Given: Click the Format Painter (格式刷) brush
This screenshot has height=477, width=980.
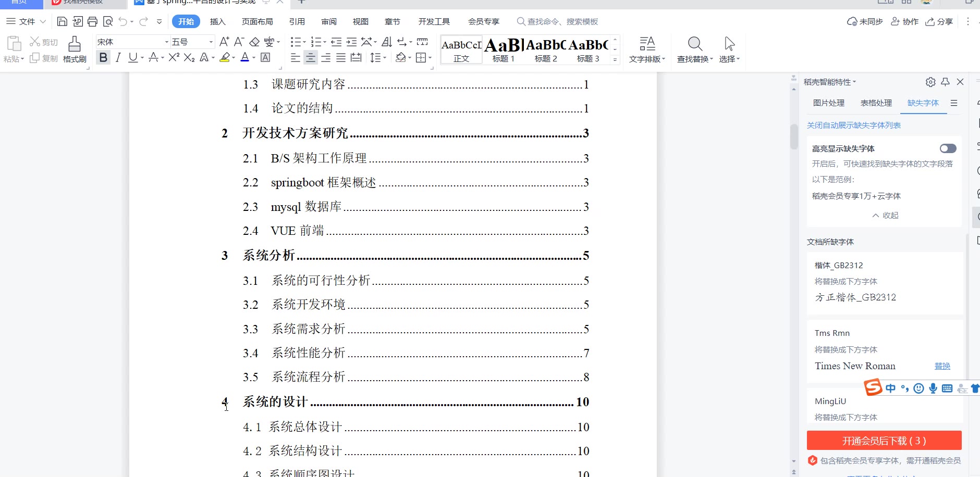Looking at the screenshot, I should tap(75, 49).
